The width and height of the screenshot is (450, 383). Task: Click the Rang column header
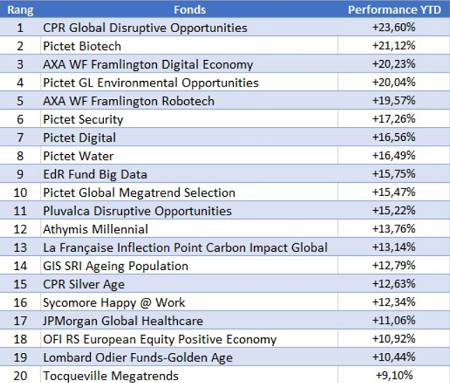coord(20,10)
